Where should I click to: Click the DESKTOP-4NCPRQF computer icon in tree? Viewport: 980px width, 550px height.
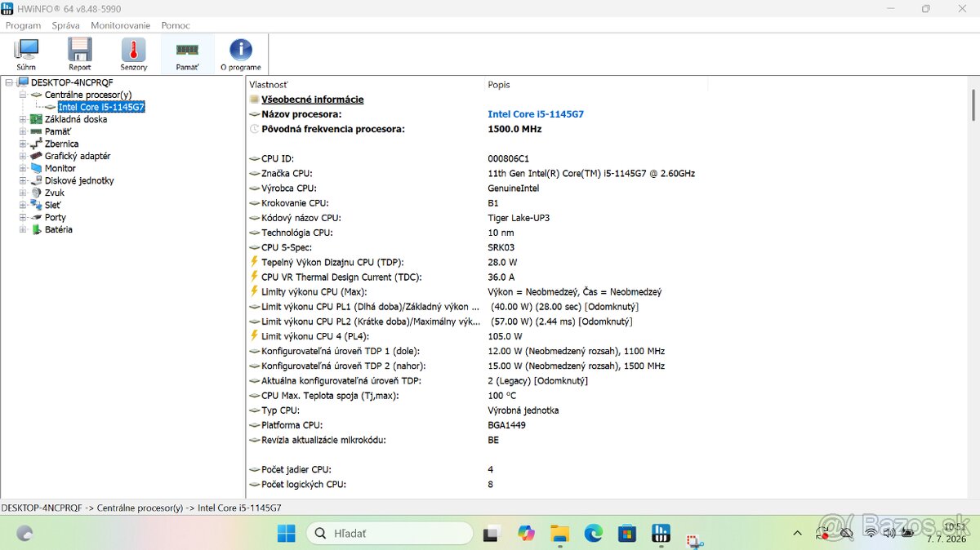tap(24, 82)
